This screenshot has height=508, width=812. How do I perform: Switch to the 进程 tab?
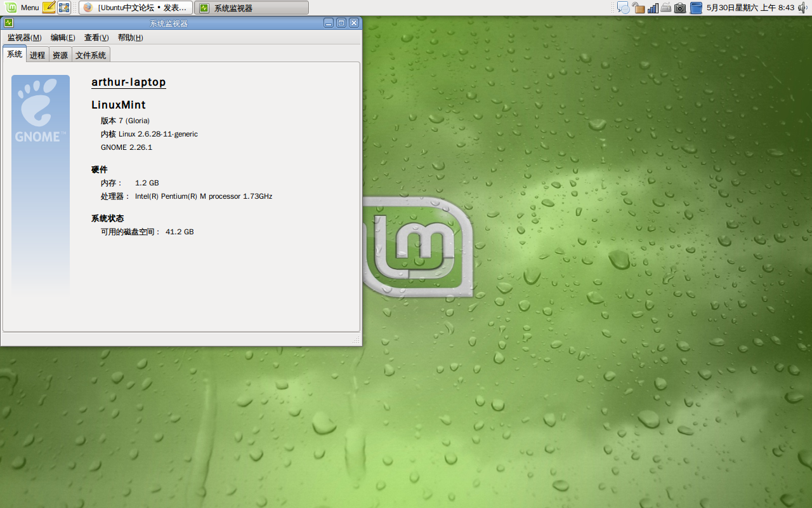[37, 55]
